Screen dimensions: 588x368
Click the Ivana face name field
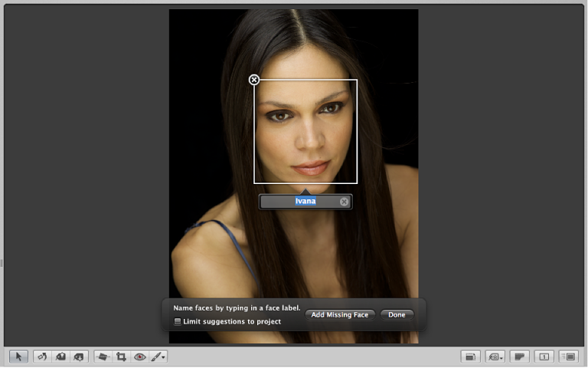tap(305, 202)
